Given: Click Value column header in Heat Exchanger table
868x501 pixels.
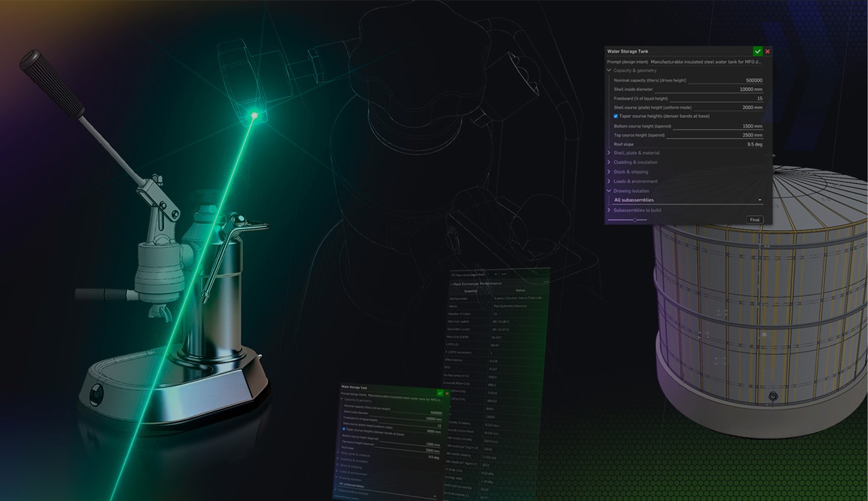Looking at the screenshot, I should (x=520, y=290).
